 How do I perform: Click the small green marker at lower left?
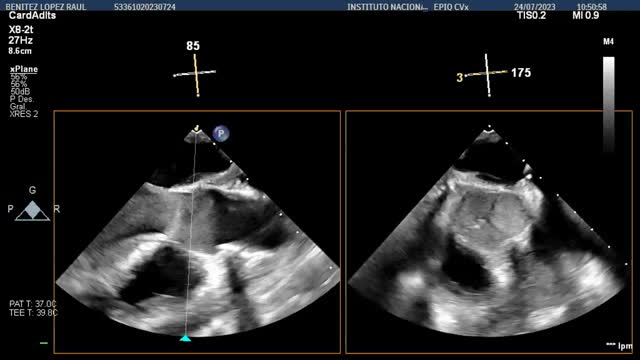[x=44, y=343]
